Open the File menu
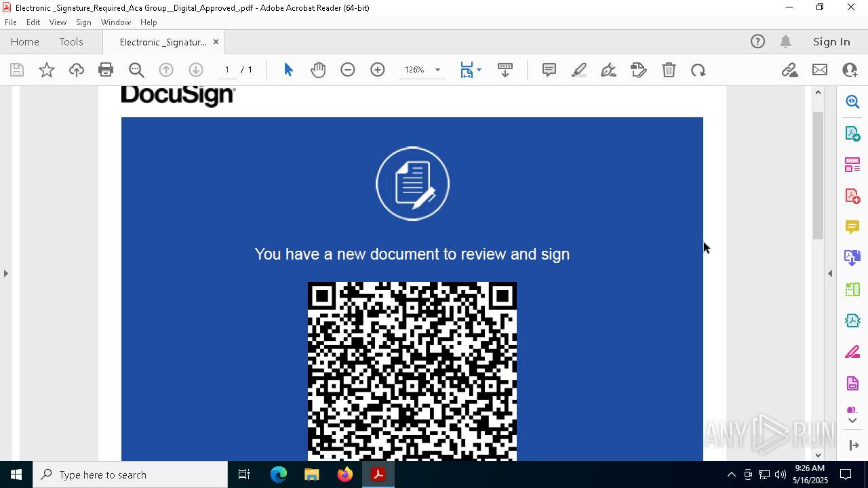The image size is (868, 488). coord(11,22)
